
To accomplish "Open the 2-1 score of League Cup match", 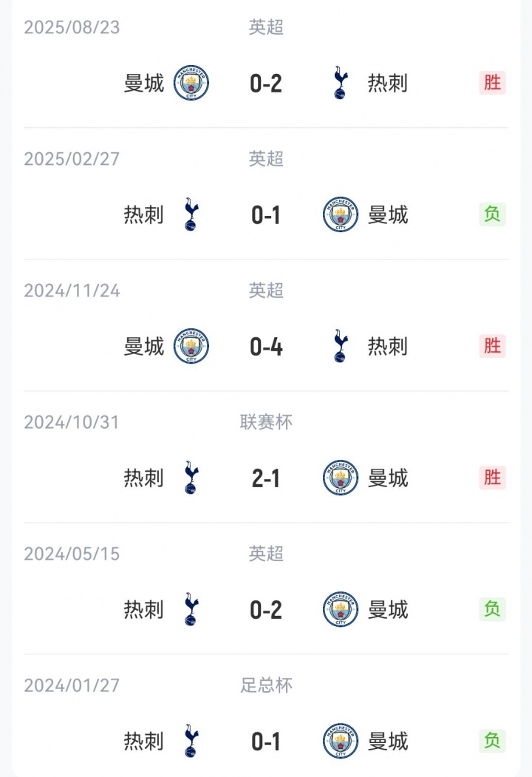I will click(x=266, y=478).
